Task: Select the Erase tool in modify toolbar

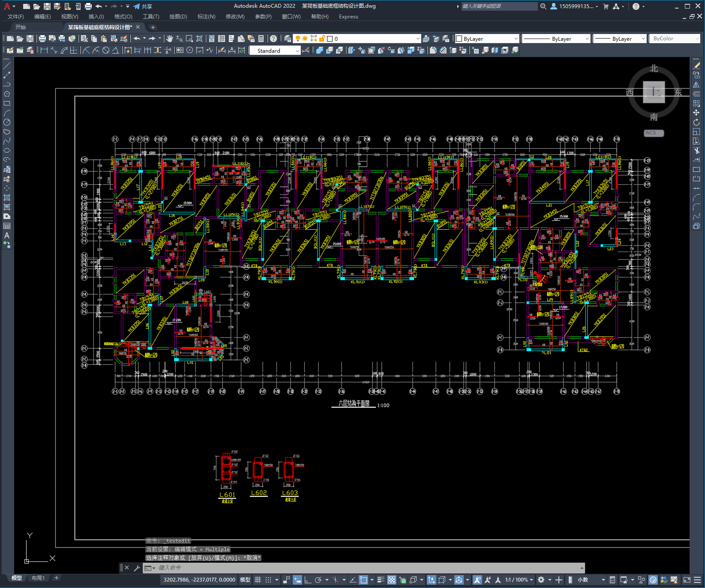Action: point(696,66)
